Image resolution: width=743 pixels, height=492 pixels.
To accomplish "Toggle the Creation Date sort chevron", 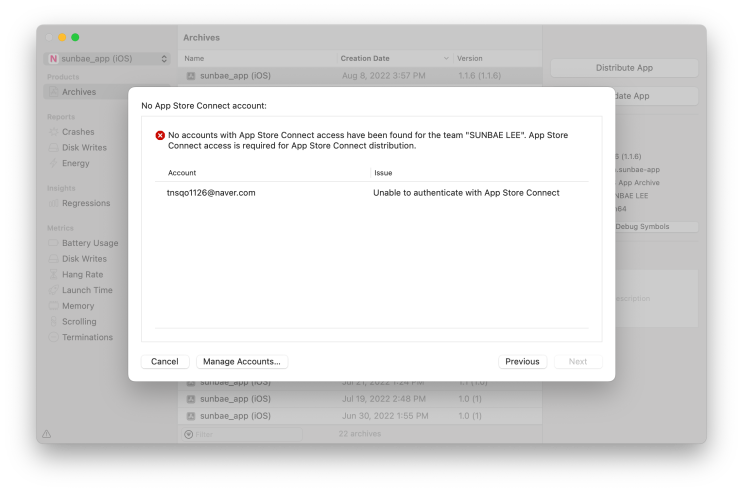I will pyautogui.click(x=446, y=58).
